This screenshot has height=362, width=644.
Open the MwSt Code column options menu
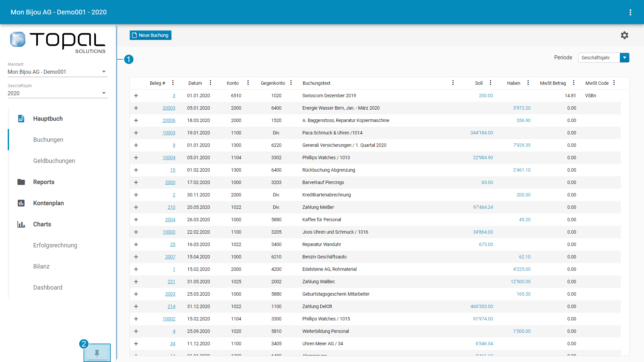614,83
